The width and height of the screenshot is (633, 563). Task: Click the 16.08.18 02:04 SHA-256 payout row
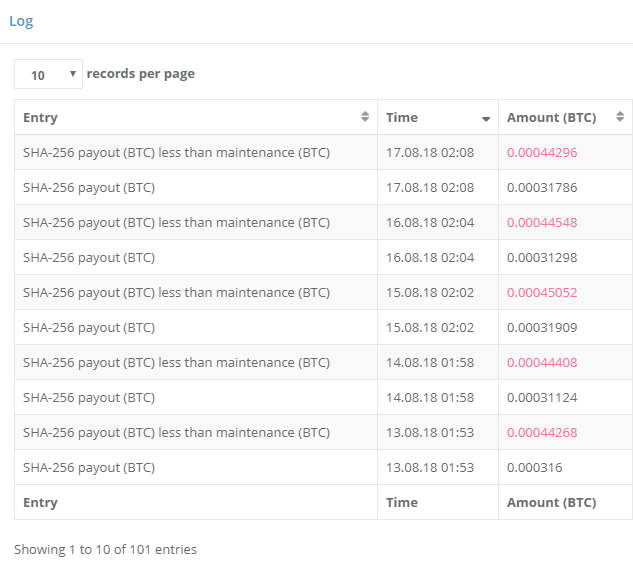point(89,257)
